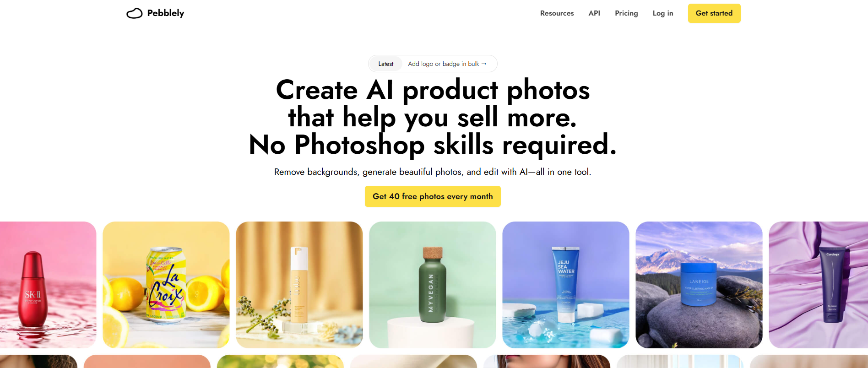Open the Resources menu
Viewport: 868px width, 368px height.
pyautogui.click(x=557, y=13)
